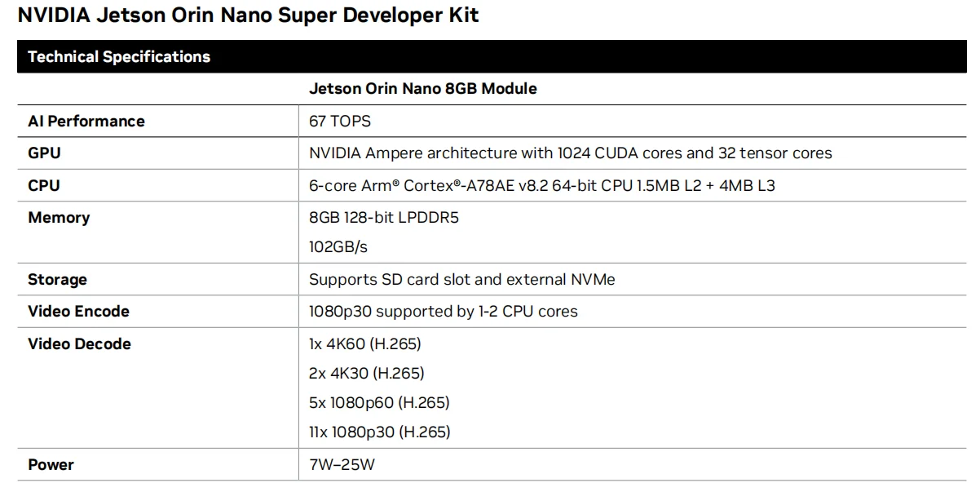Select the 1080p30 supported by CPU cores text

[443, 311]
